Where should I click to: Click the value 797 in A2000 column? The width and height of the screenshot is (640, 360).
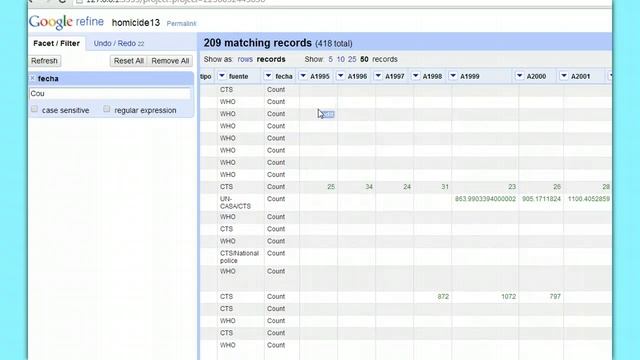[x=555, y=297]
